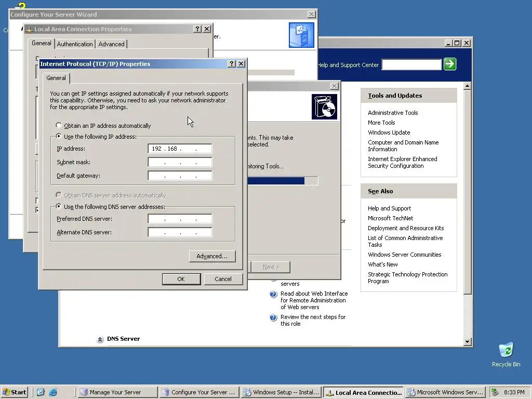Screen dimensions: 532x399
Task: Open Review the next steps for this role
Action: (313, 320)
